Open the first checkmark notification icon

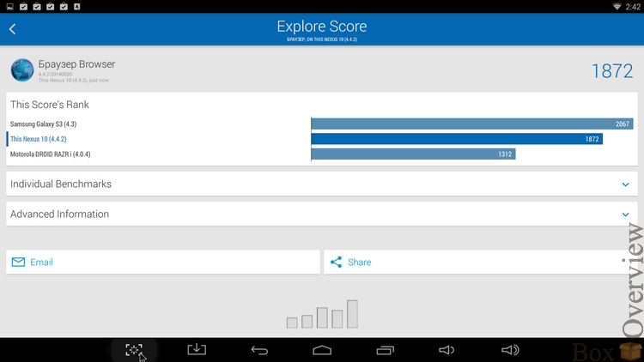(x=23, y=7)
